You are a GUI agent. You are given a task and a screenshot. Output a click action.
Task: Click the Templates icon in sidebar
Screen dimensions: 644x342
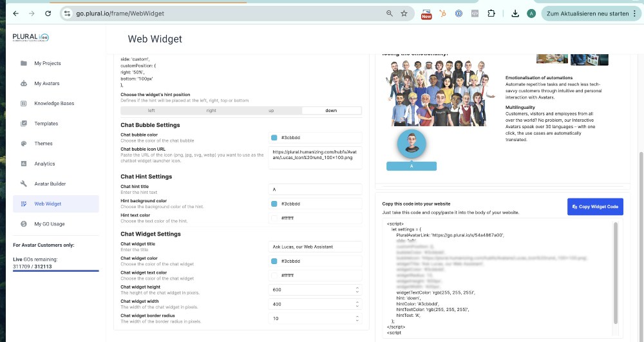(x=24, y=124)
